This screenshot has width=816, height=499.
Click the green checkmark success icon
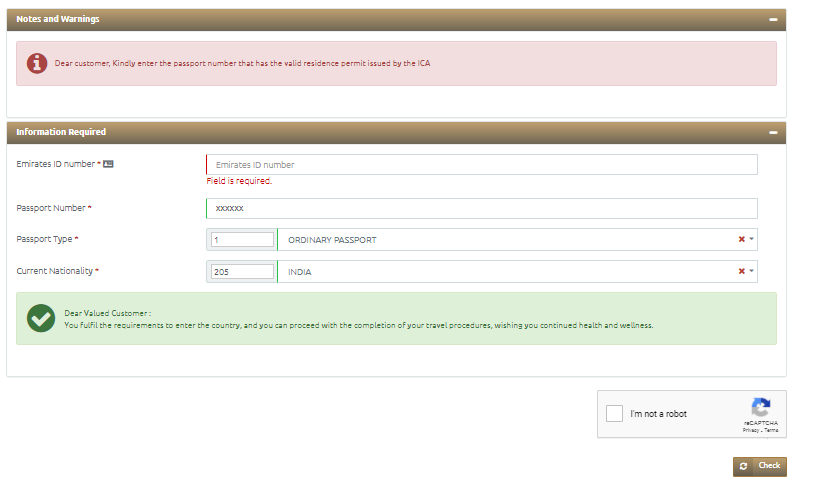(41, 318)
